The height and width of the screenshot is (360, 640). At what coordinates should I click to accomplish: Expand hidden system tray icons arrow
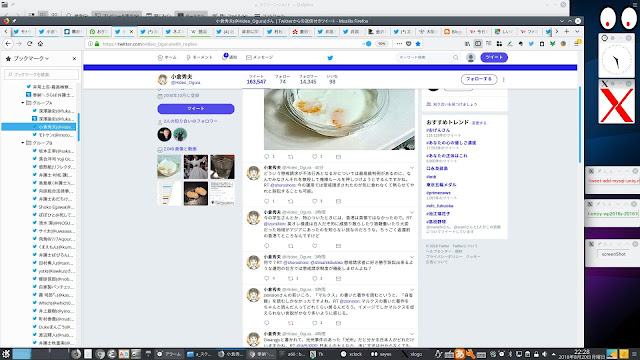[x=553, y=354]
